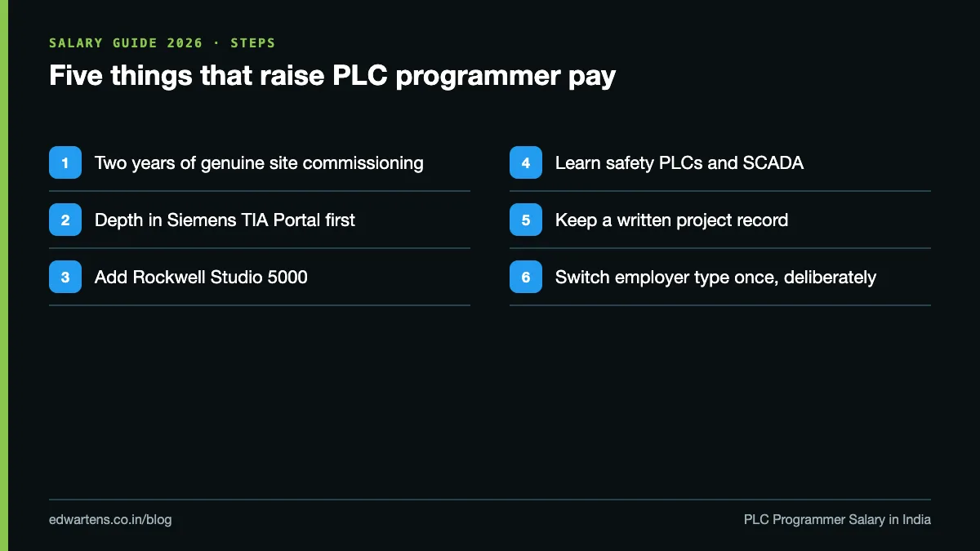Click 'PLC Programmer Salary in India' footer text
The width and height of the screenshot is (980, 551).
tap(837, 519)
